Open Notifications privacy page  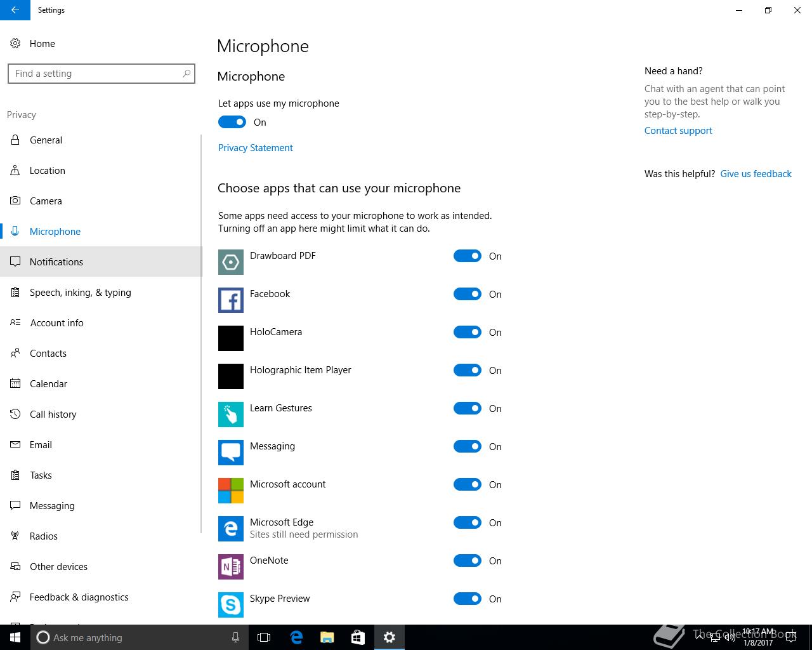coord(100,262)
